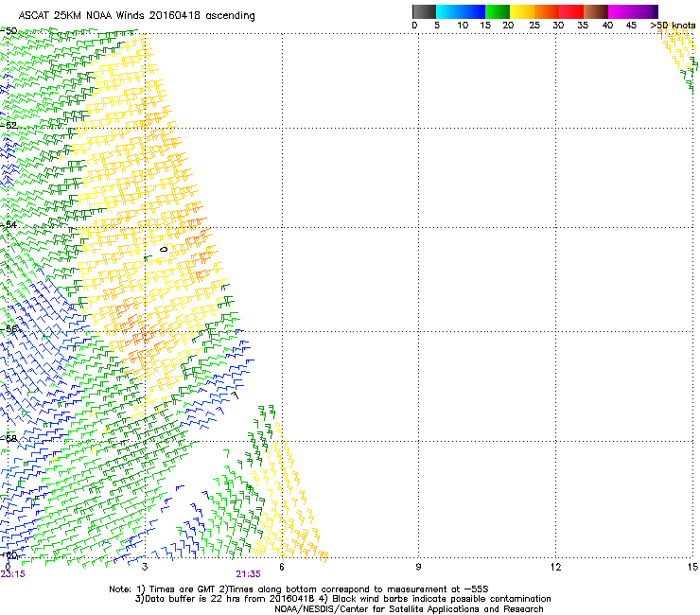This screenshot has height=615, width=700.
Task: Choose the yellow 20-25 knots color bar segment
Action: pos(522,11)
